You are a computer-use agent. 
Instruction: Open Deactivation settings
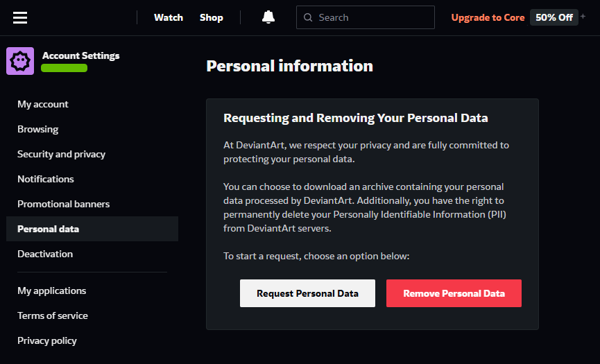click(45, 254)
